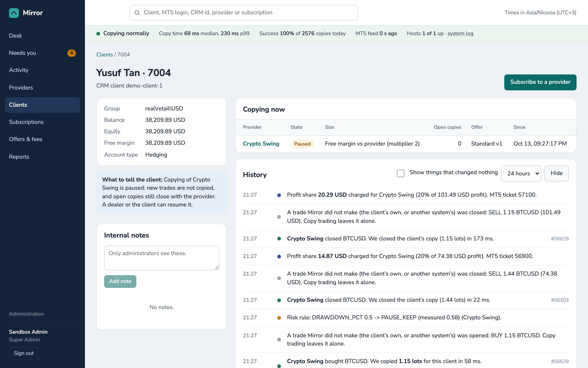Click the Open copies column header
The height and width of the screenshot is (368, 588).
447,127
